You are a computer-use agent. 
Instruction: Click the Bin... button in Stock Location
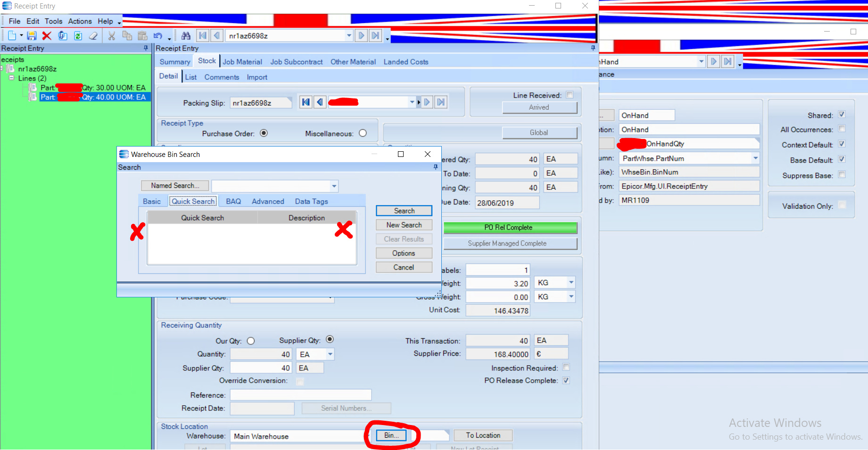click(x=391, y=435)
